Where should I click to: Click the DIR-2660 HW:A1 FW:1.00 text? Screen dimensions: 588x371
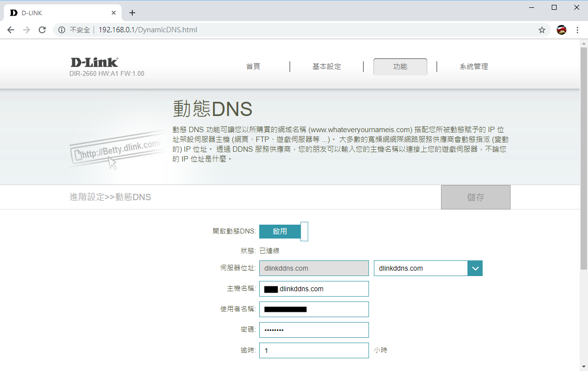(107, 74)
